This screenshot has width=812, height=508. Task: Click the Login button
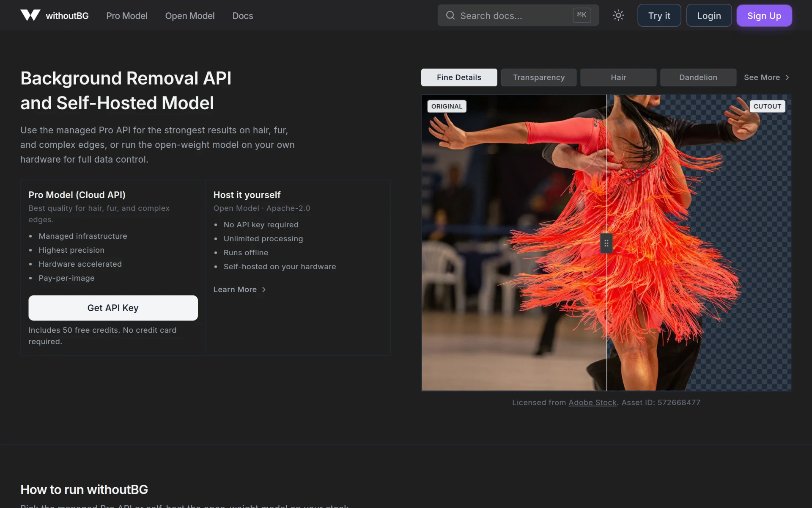click(x=709, y=16)
